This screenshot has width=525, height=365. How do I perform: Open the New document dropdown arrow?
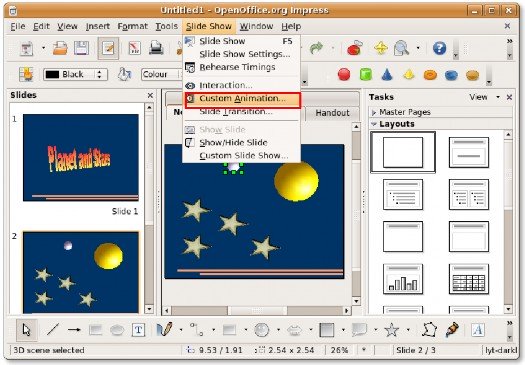[x=43, y=48]
